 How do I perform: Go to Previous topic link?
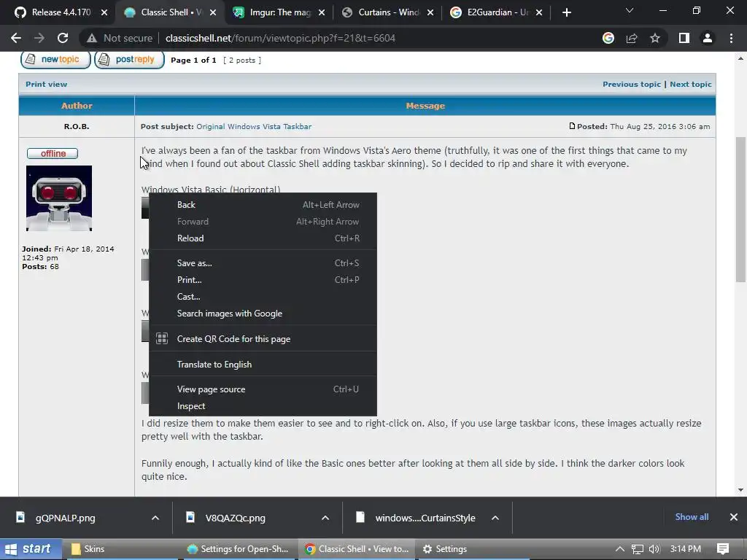pos(631,85)
